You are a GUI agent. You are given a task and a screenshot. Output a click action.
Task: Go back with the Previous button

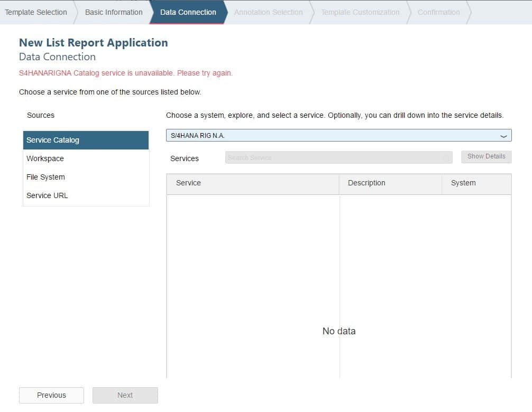point(51,395)
